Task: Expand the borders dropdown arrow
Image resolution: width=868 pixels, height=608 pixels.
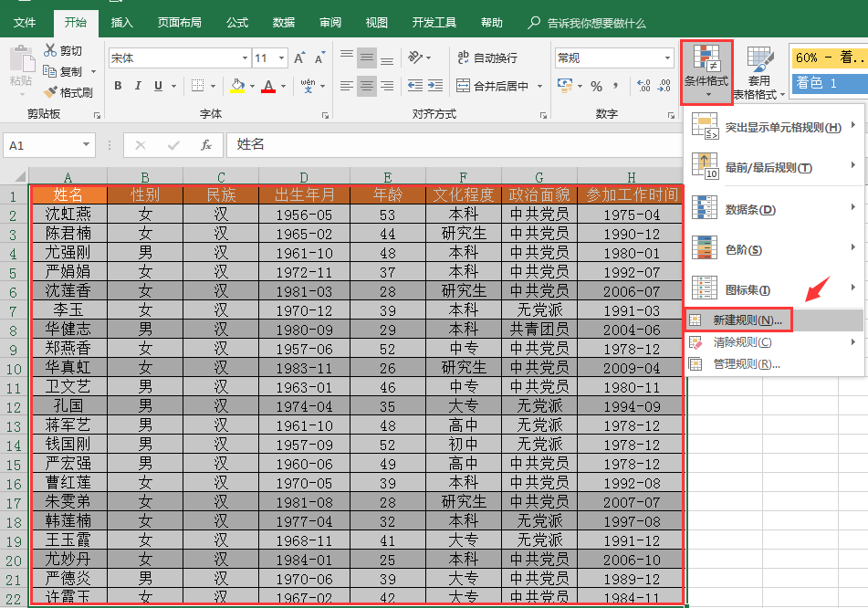Action: [213, 87]
